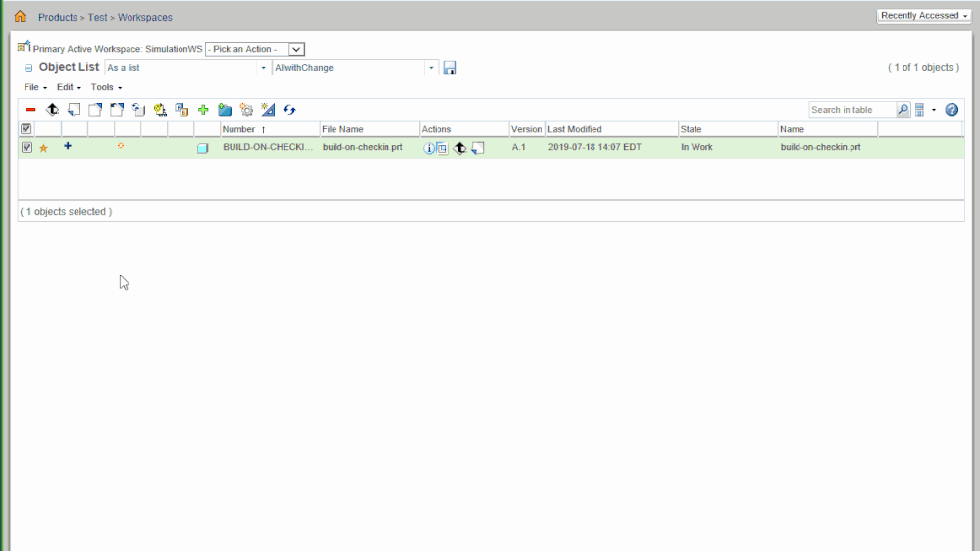
Task: Click the In Work state cell
Action: tap(696, 147)
